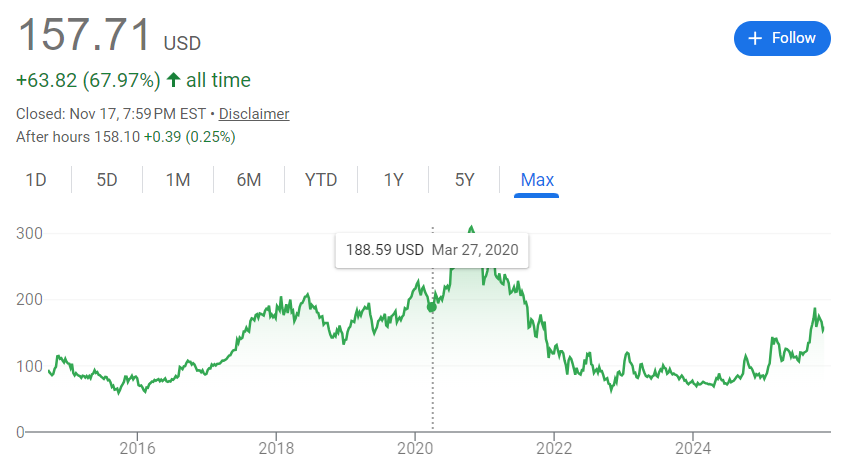Switch to the 6M chart range
The height and width of the screenshot is (472, 854).
pos(249,180)
